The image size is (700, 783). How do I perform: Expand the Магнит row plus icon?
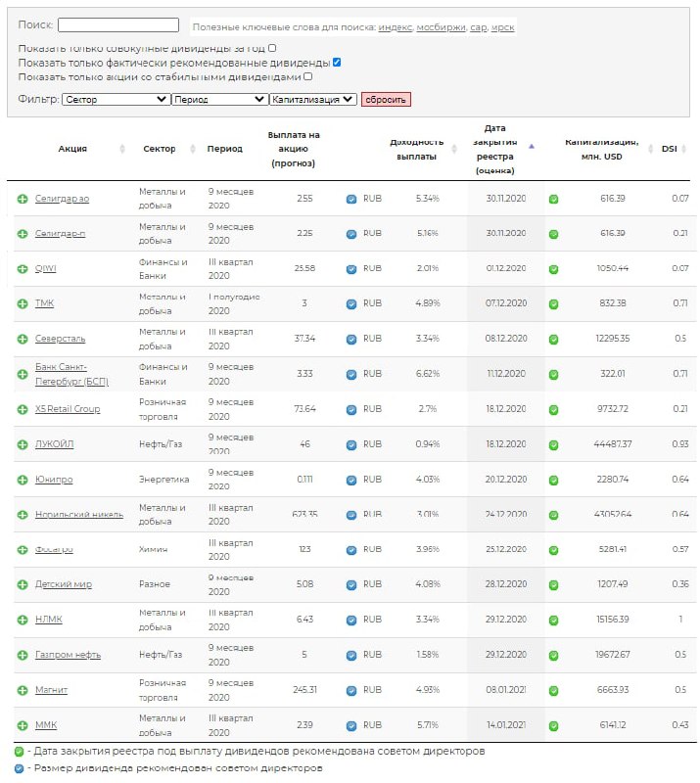(23, 690)
